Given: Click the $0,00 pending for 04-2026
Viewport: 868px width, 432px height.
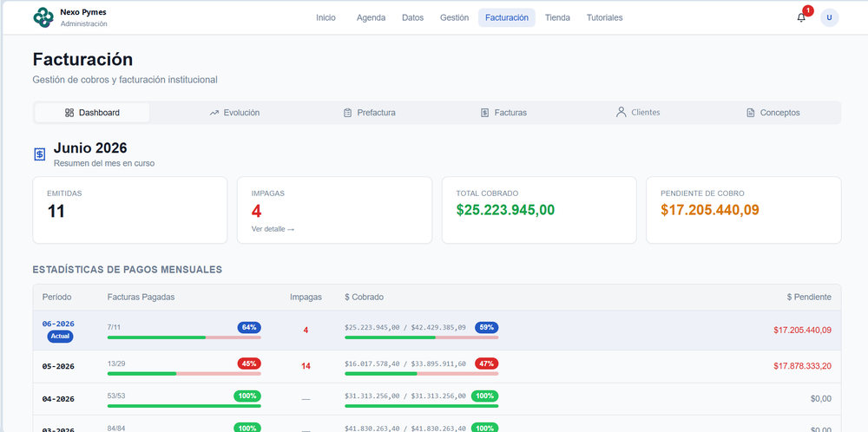Looking at the screenshot, I should 821,399.
